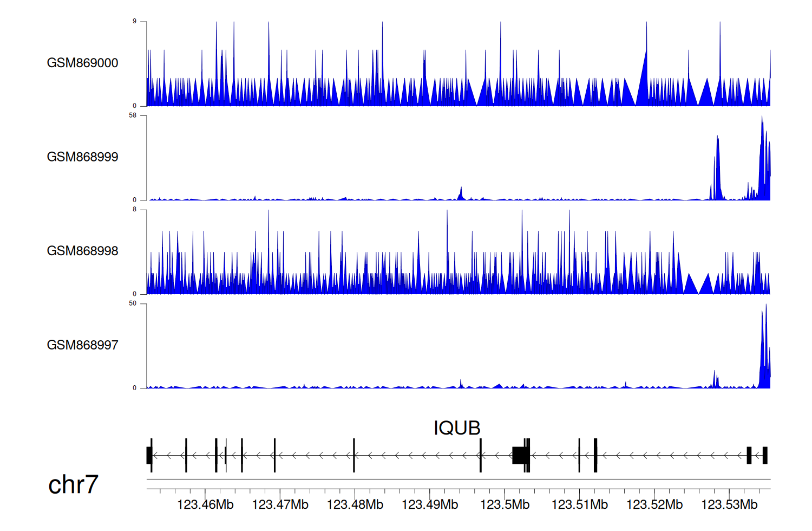Click the 123.52Mb coordinate label
Viewport: 812px width, 531px height.
pos(654,505)
